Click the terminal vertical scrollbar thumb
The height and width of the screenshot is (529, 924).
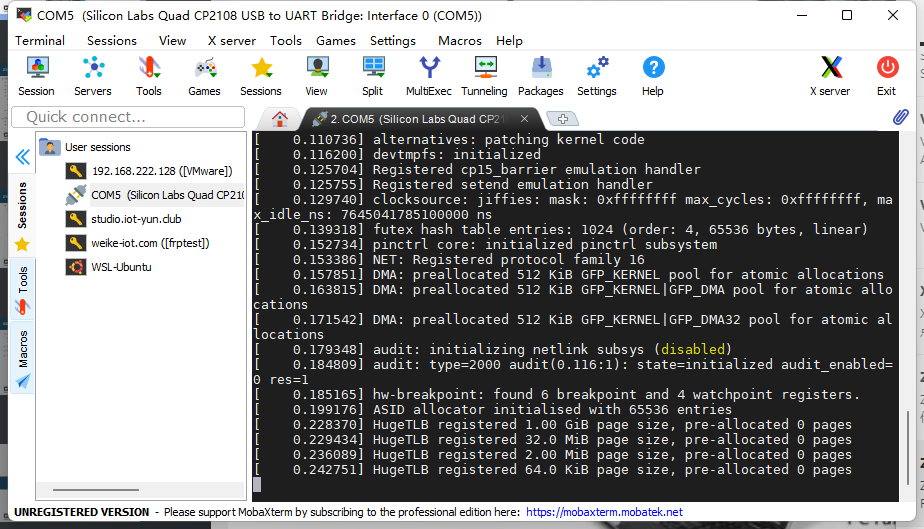(x=908, y=448)
